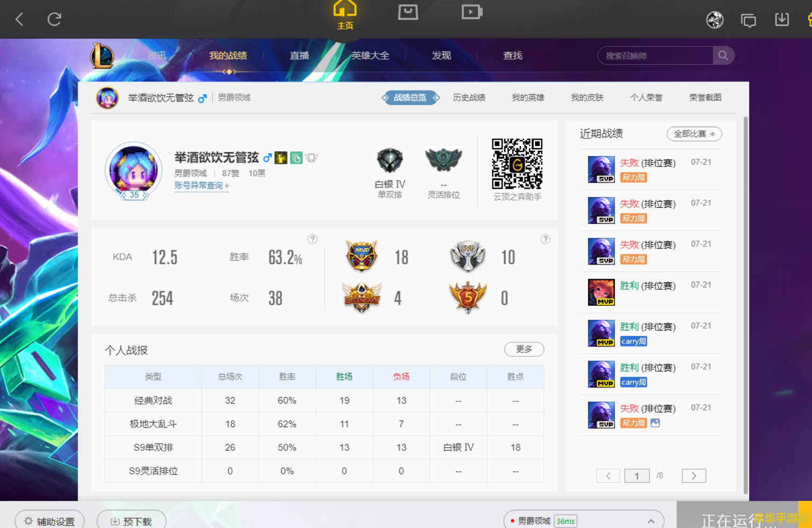Click the penta kill 5 badge icon
Image resolution: width=812 pixels, height=528 pixels.
click(x=468, y=298)
